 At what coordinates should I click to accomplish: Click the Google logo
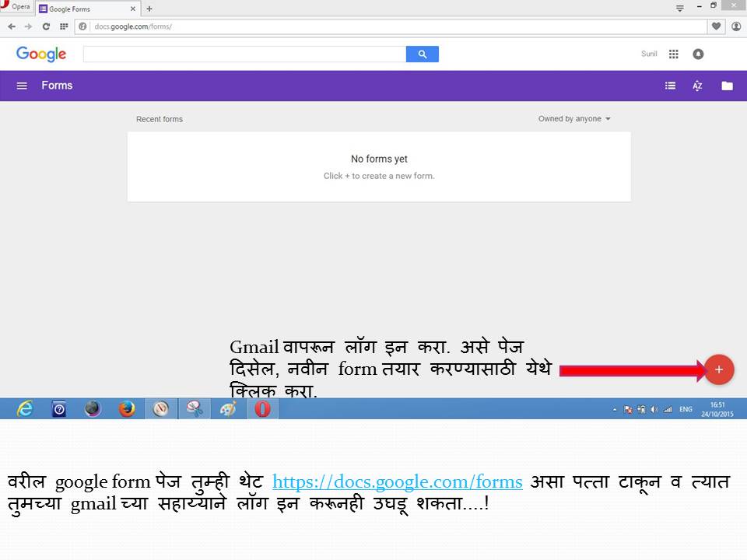click(x=41, y=54)
